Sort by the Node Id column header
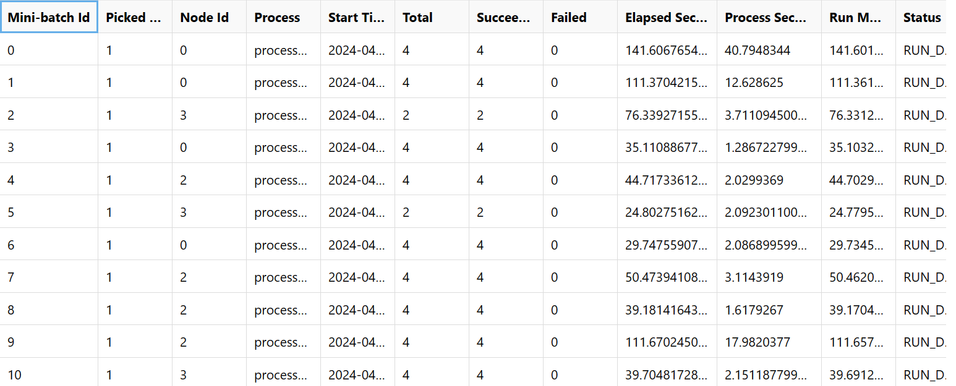The image size is (956, 386). point(209,17)
